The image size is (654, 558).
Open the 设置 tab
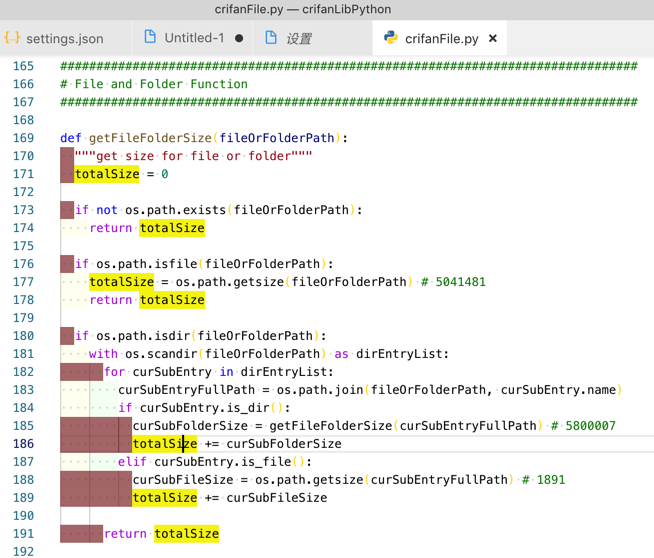click(x=312, y=38)
